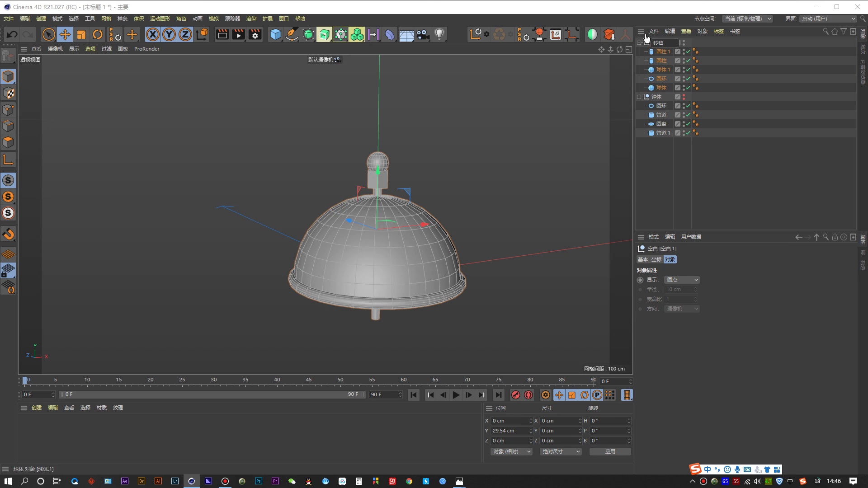The width and height of the screenshot is (868, 488).
Task: Click the Pen spline tool icon
Action: tap(292, 34)
